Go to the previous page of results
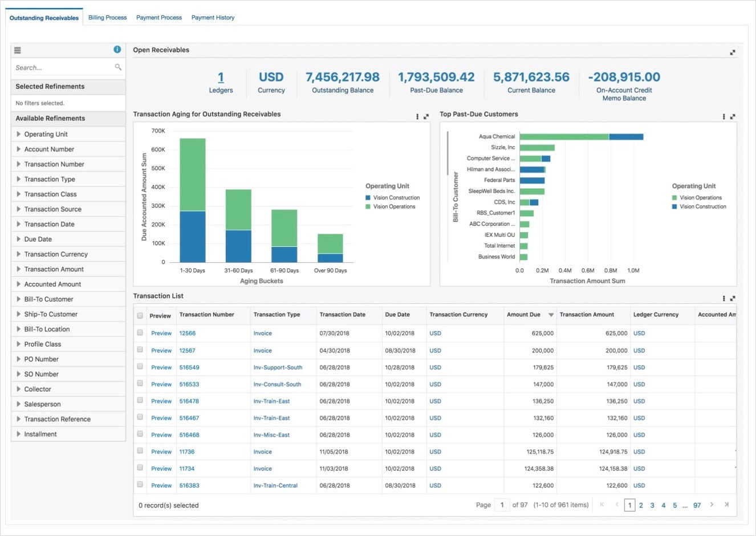Screen dimensions: 756x536 [x=617, y=505]
